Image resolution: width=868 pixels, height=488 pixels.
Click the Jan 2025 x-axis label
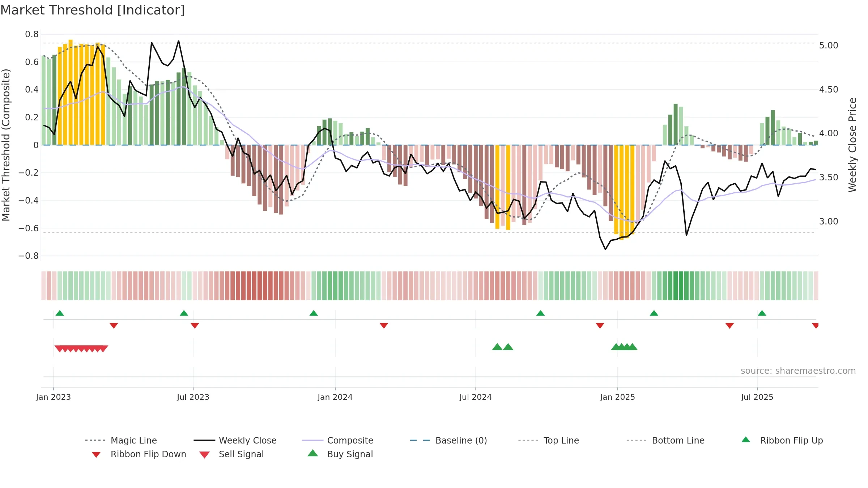[618, 397]
